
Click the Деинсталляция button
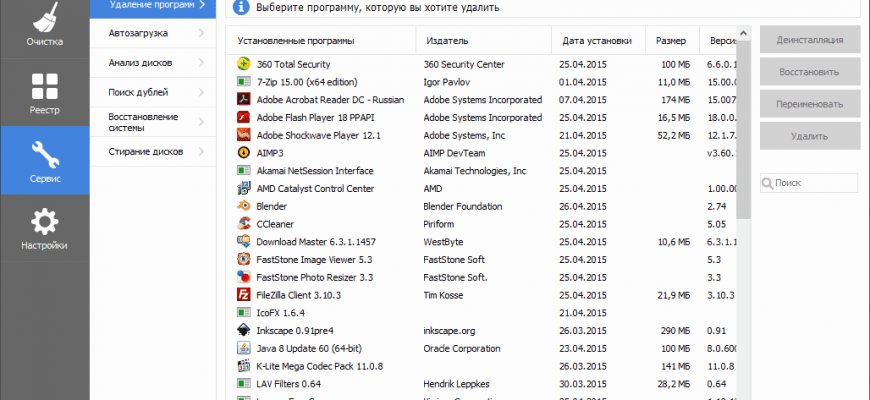[810, 40]
